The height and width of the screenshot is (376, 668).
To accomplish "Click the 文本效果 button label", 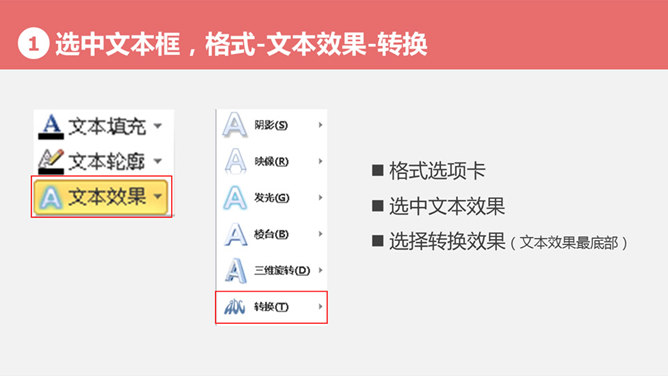I will 107,196.
